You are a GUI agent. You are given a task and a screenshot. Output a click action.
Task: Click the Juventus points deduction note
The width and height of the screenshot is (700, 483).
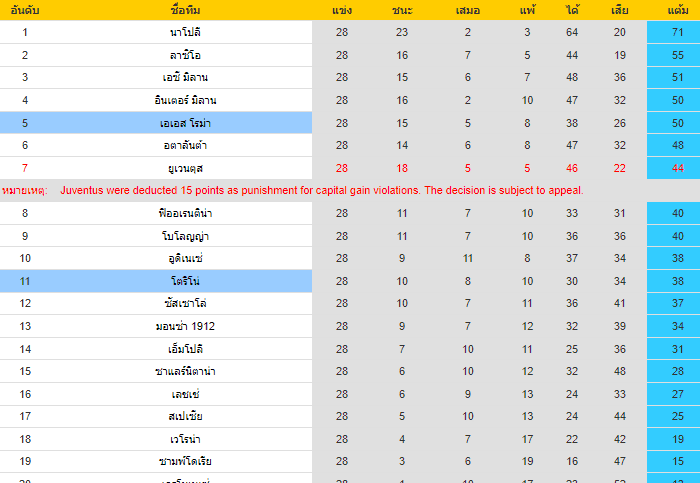(x=321, y=190)
